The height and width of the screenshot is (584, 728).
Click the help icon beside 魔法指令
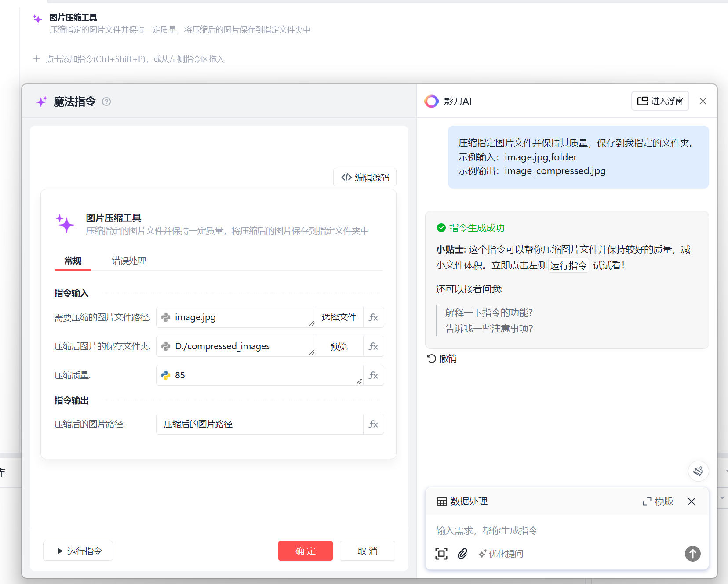pos(106,102)
